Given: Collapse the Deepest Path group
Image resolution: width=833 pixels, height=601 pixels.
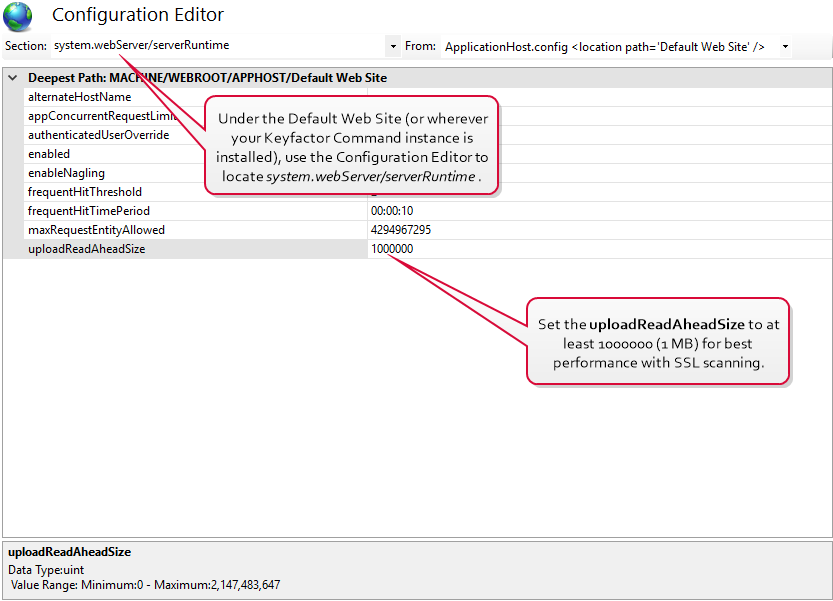Looking at the screenshot, I should tap(13, 77).
